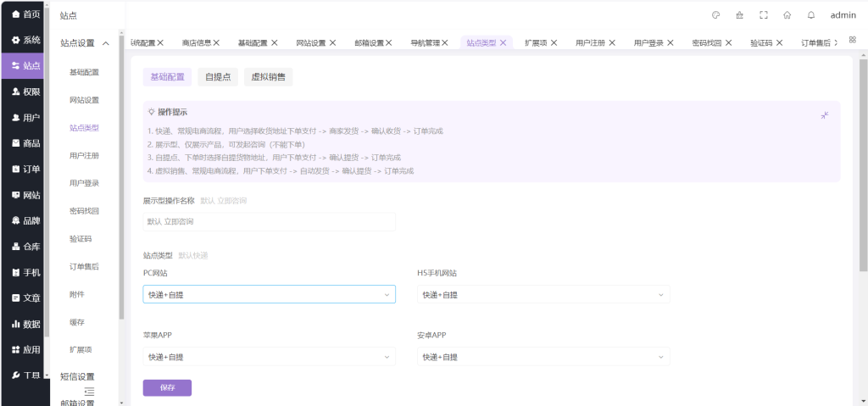Open the theme palette icon
The height and width of the screenshot is (406, 868).
(715, 15)
